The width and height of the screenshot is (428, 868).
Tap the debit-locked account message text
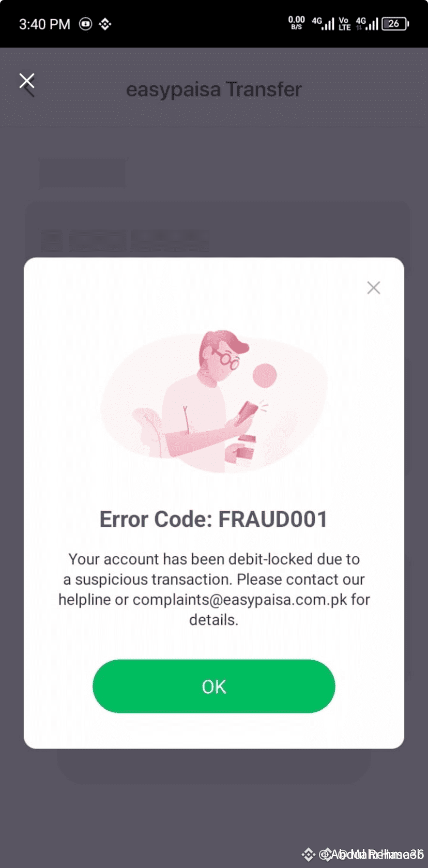click(214, 589)
